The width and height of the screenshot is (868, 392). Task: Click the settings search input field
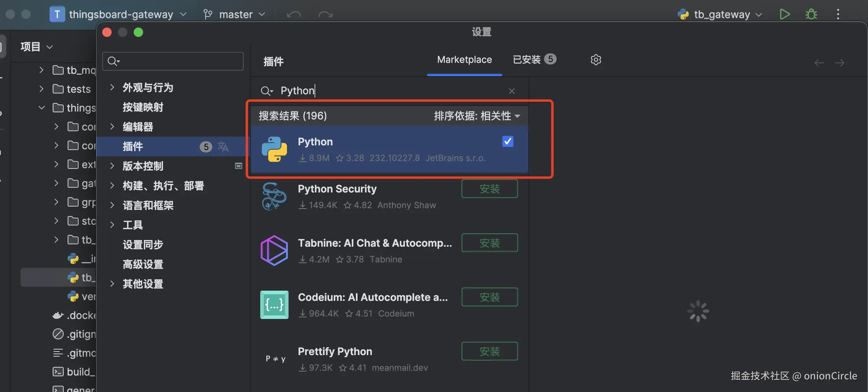point(178,61)
